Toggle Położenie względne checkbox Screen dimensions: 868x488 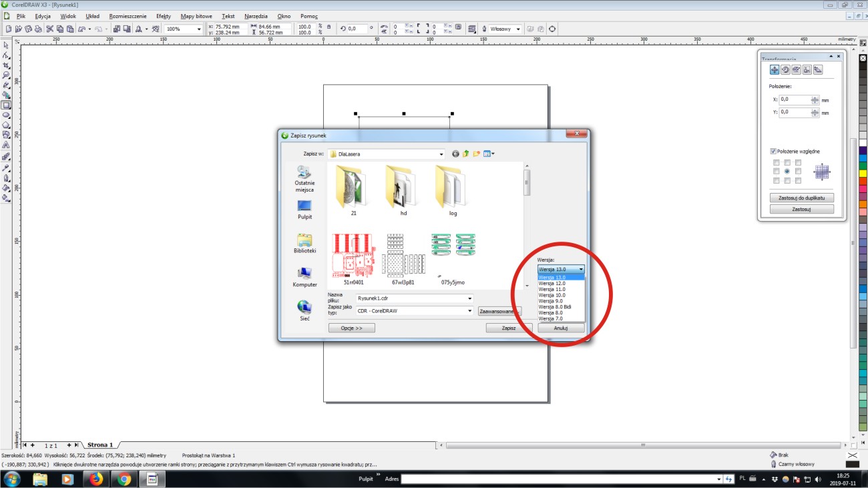coord(773,152)
